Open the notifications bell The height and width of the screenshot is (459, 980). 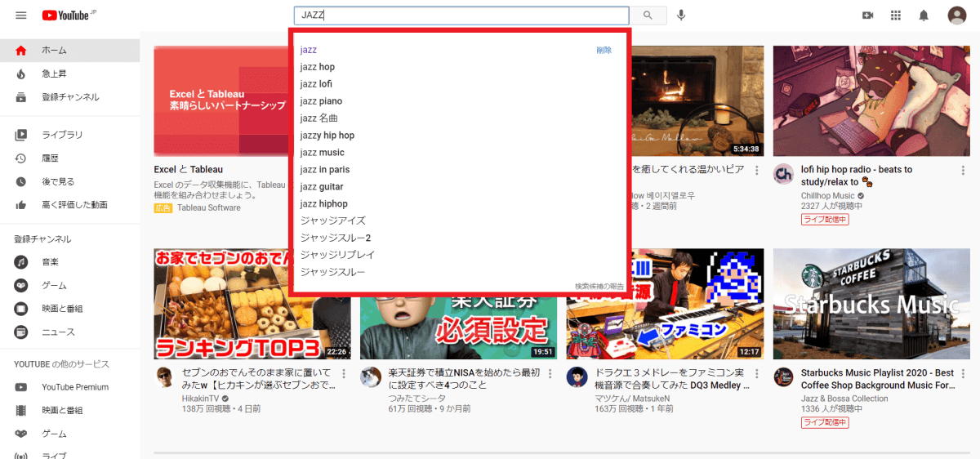pyautogui.click(x=924, y=16)
